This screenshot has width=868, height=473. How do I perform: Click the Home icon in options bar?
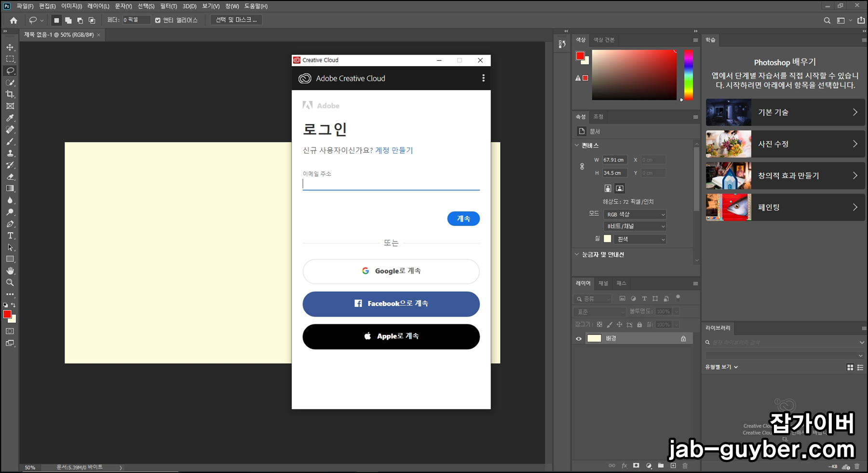pos(14,20)
